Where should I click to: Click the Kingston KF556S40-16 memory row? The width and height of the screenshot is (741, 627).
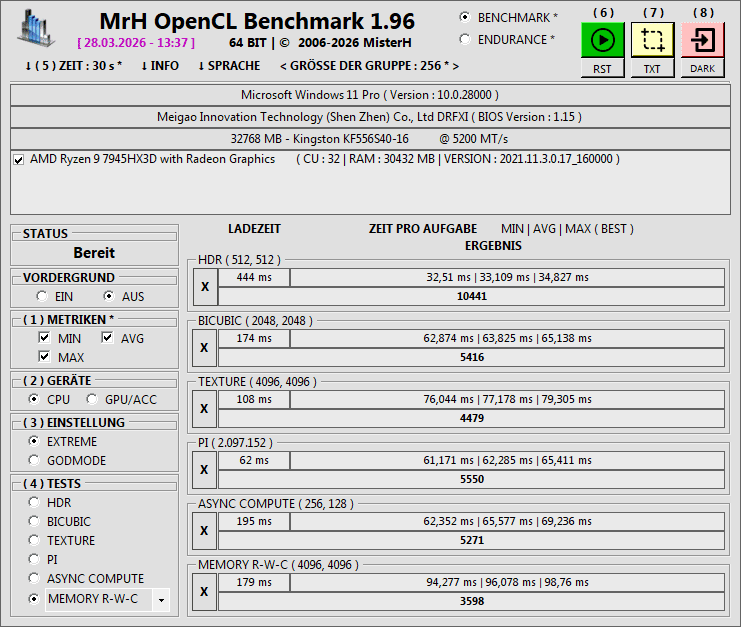click(370, 139)
